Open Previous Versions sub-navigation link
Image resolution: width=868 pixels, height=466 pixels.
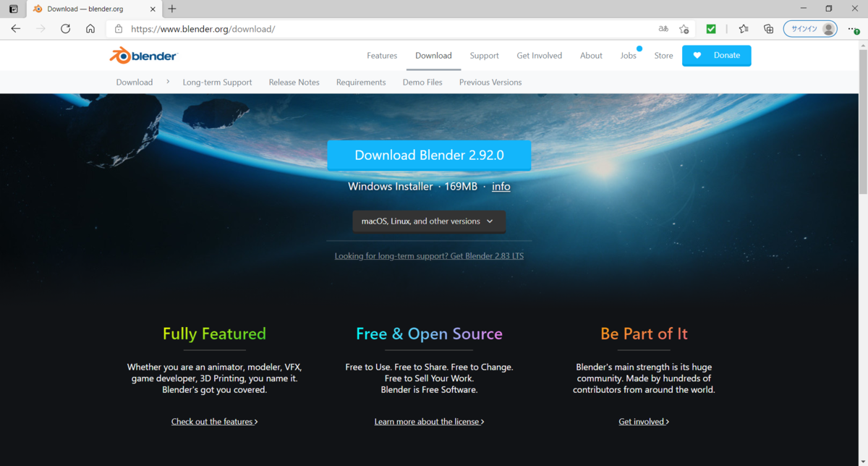(490, 82)
